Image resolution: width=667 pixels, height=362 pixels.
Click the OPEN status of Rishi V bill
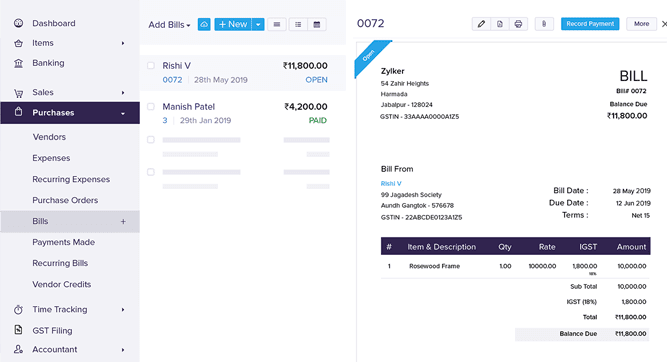click(x=316, y=80)
